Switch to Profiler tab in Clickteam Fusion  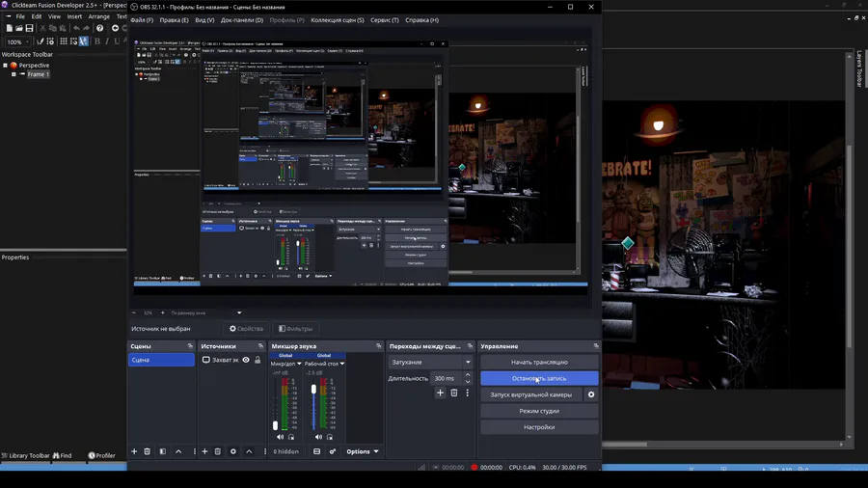(x=102, y=455)
